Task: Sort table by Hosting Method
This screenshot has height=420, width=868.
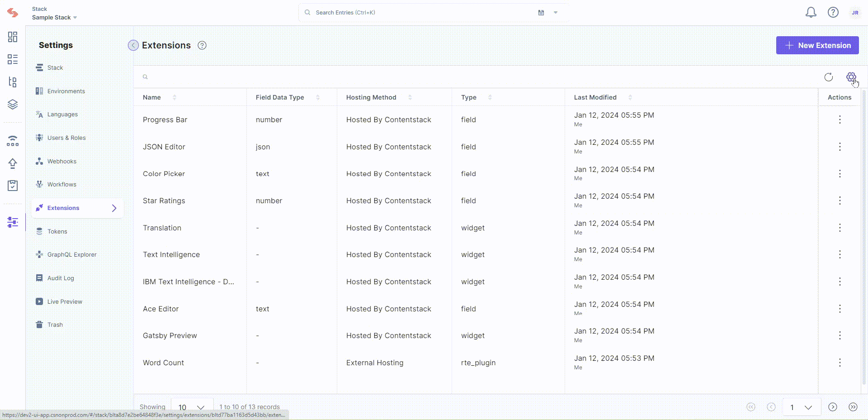Action: coord(410,97)
